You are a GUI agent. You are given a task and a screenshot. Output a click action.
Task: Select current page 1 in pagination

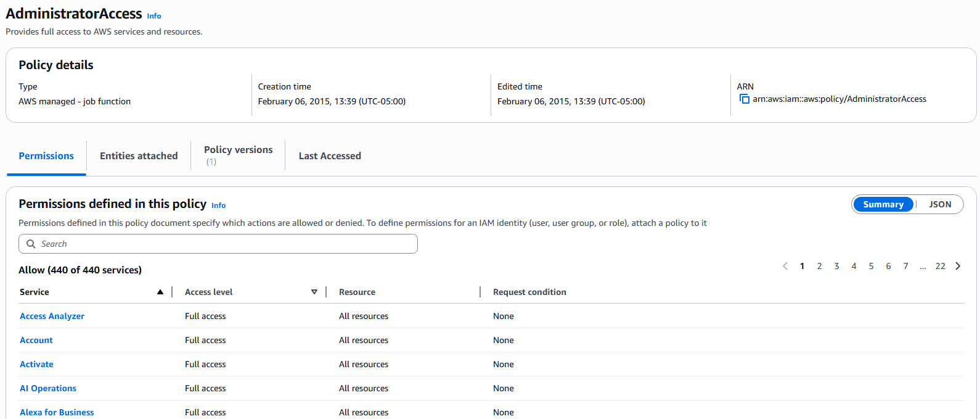point(802,266)
